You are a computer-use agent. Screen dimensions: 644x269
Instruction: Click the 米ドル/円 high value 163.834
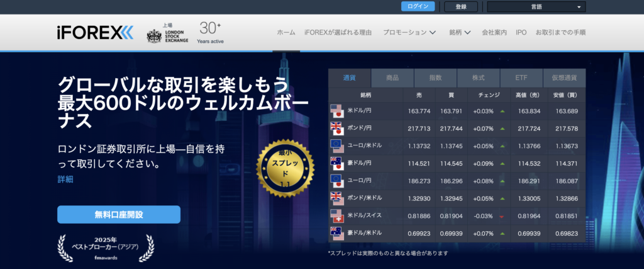(528, 111)
